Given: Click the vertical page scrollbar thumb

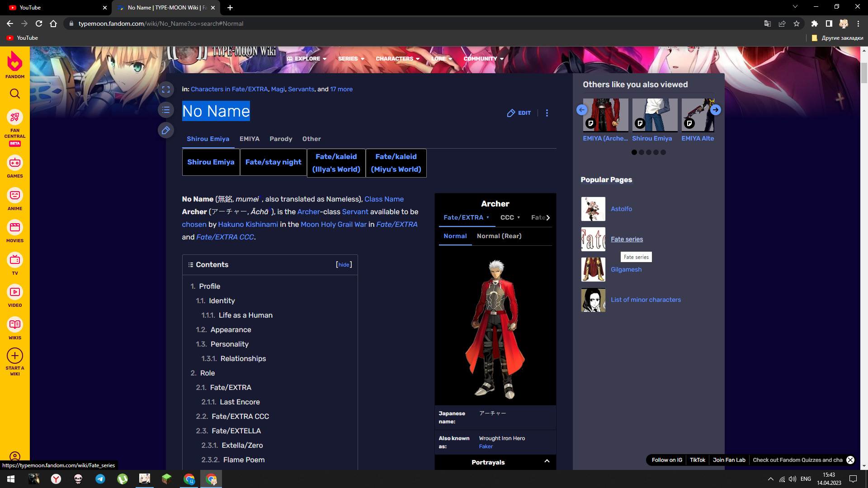Looking at the screenshot, I should coord(864,72).
